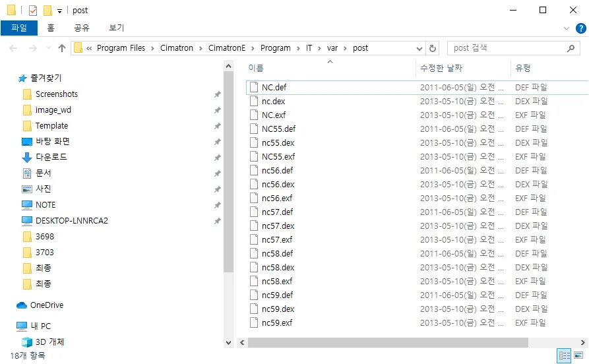Select the nc56.def file icon
589x364 pixels.
(x=254, y=171)
